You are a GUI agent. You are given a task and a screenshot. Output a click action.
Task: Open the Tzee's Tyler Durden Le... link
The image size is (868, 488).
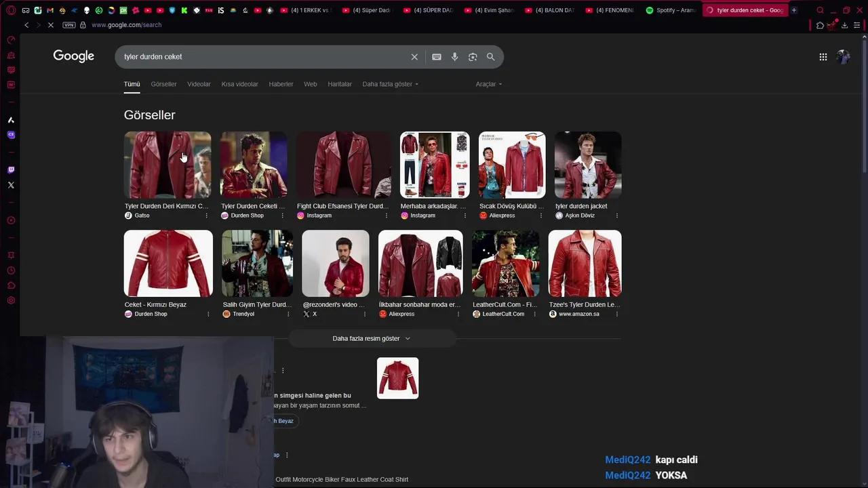click(584, 304)
